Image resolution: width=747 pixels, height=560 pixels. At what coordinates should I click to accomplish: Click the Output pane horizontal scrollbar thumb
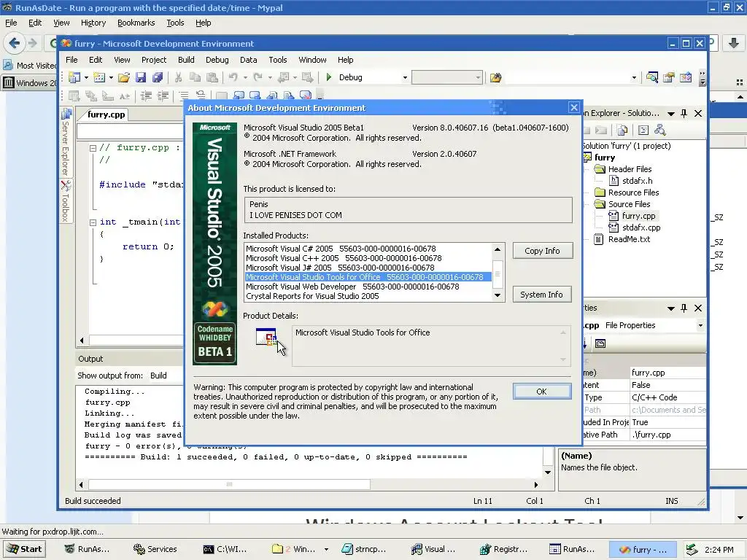click(229, 484)
